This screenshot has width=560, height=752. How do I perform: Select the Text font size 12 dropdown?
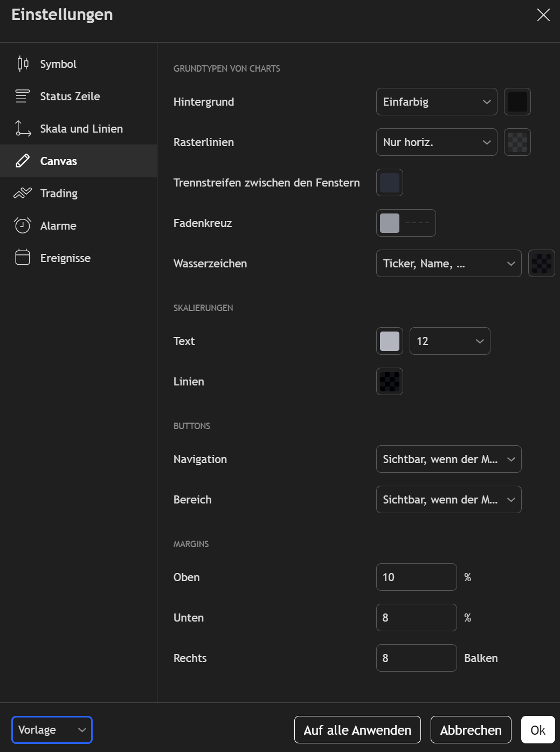[x=450, y=341]
